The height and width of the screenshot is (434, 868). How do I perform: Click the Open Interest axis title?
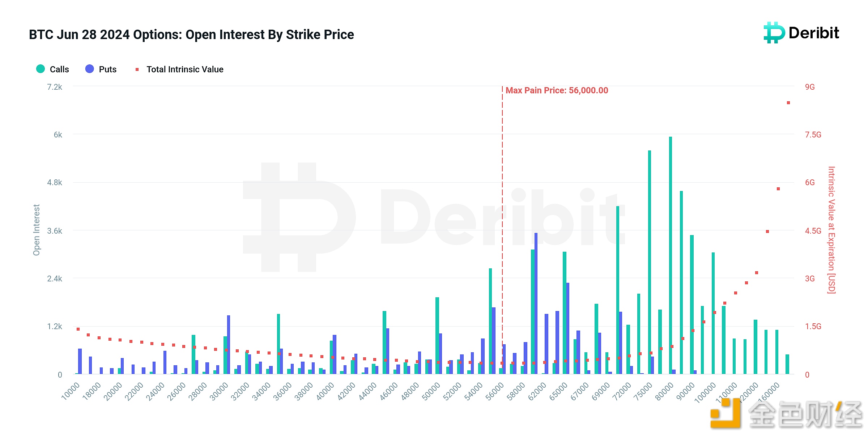point(37,230)
